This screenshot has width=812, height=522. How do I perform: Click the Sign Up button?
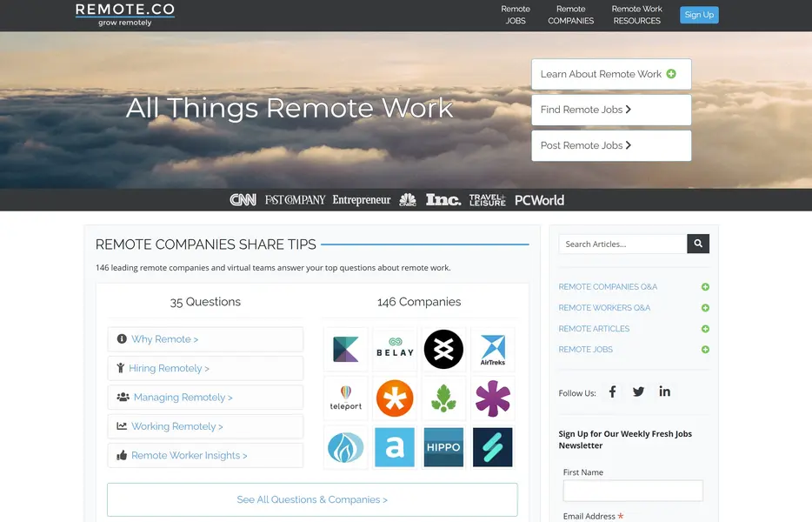699,15
